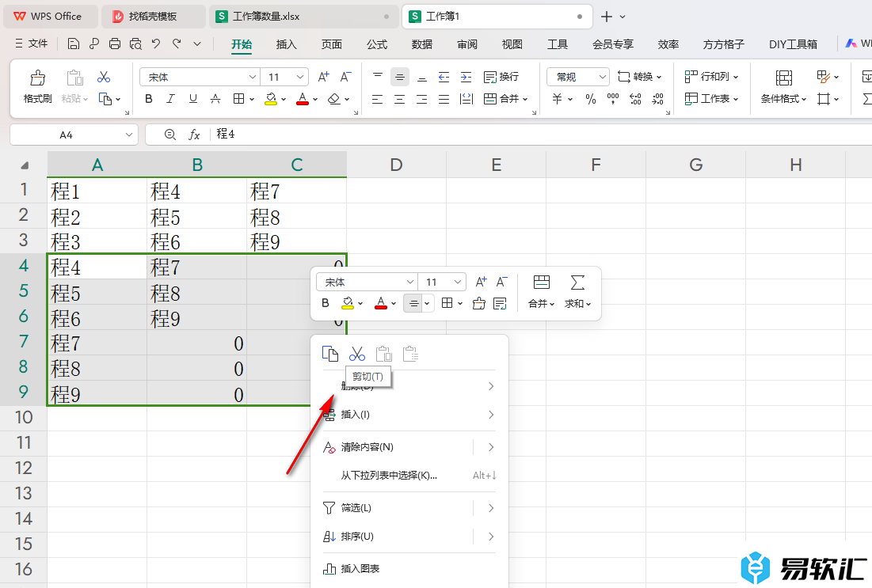Open the File (文件) menu
Viewport: 872px width, 588px height.
coord(32,44)
